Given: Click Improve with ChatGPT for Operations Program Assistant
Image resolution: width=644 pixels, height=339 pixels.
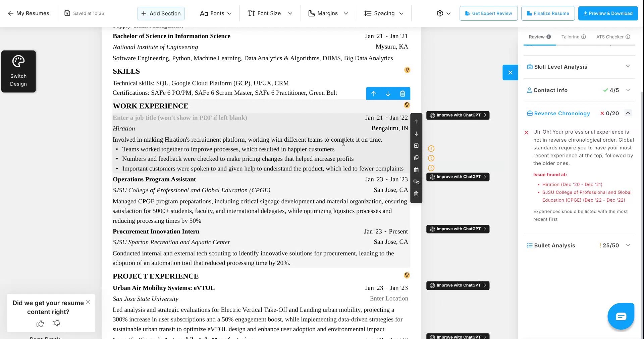Looking at the screenshot, I should pyautogui.click(x=458, y=177).
